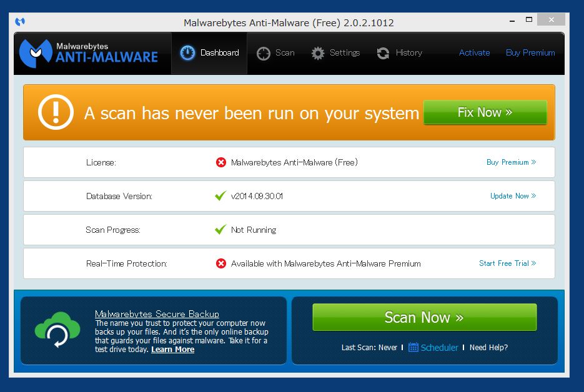Screen dimensions: 584x392
Task: Click the 'Last Scan: Never' text
Action: [370, 347]
